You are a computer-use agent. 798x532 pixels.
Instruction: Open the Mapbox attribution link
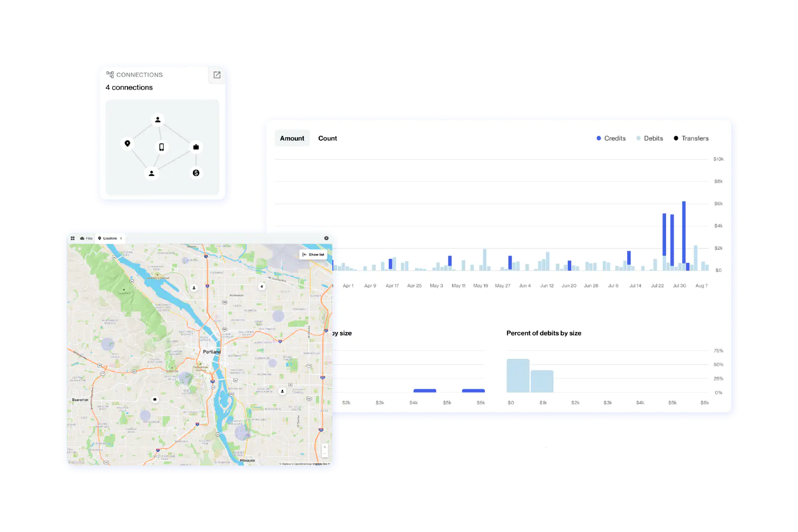[x=286, y=464]
